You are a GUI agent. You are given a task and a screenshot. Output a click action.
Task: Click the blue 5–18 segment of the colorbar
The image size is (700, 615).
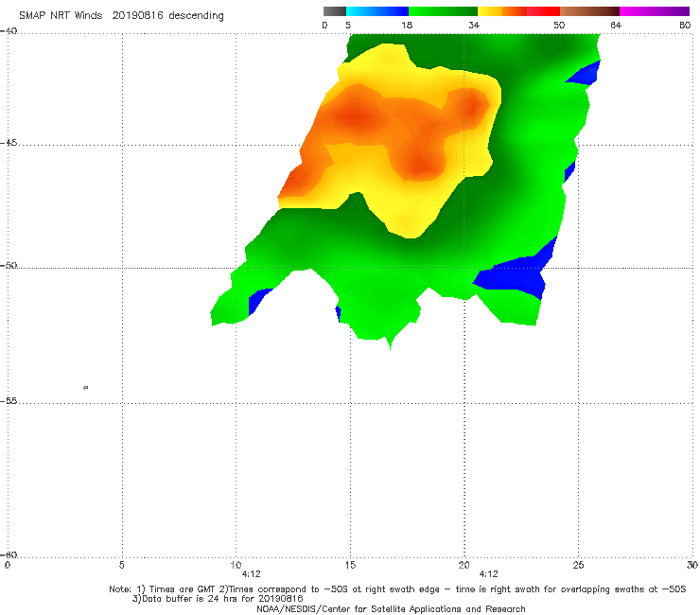(377, 11)
